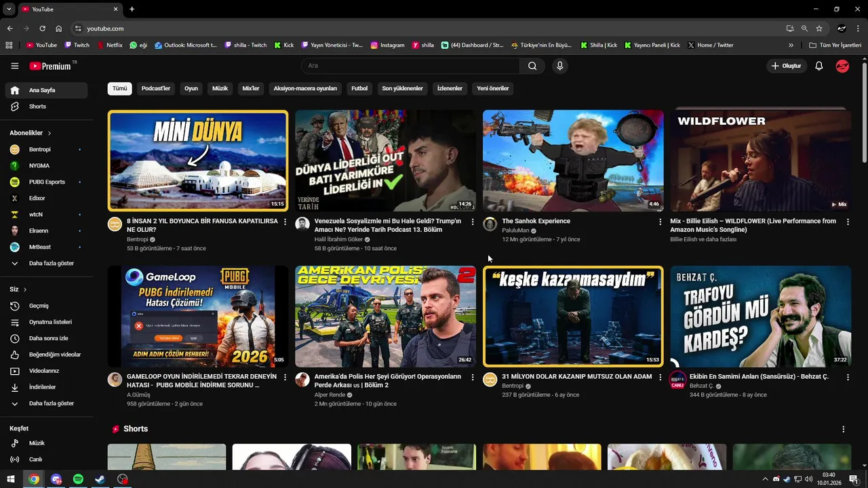Open the notifications bell
The width and height of the screenshot is (868, 488).
point(818,66)
